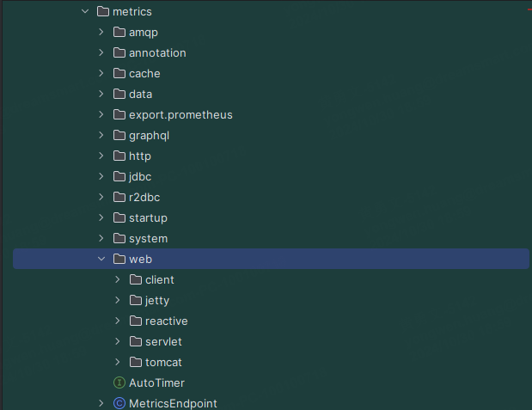Expand the jetty package
The height and width of the screenshot is (410, 532).
pos(118,300)
